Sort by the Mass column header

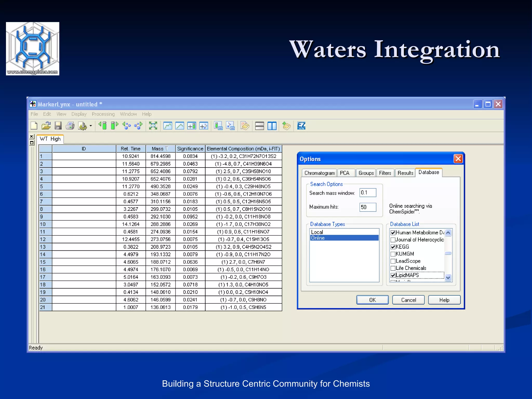coord(161,149)
